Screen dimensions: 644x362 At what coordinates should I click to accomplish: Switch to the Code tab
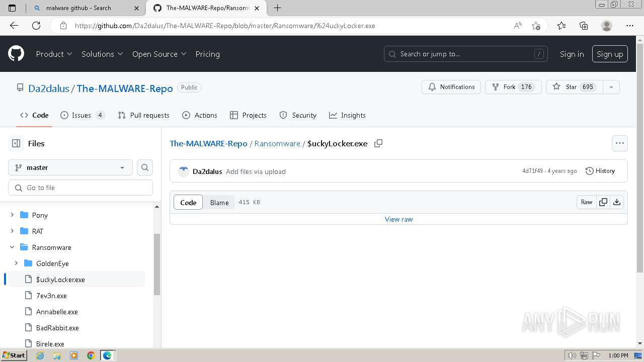34,115
